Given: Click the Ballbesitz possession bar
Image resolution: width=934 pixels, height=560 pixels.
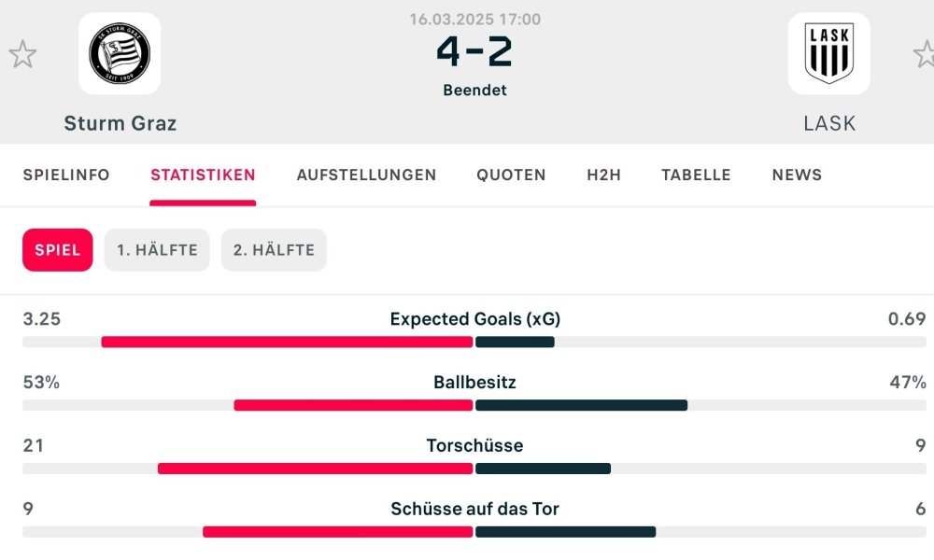Looking at the screenshot, I should tap(467, 405).
